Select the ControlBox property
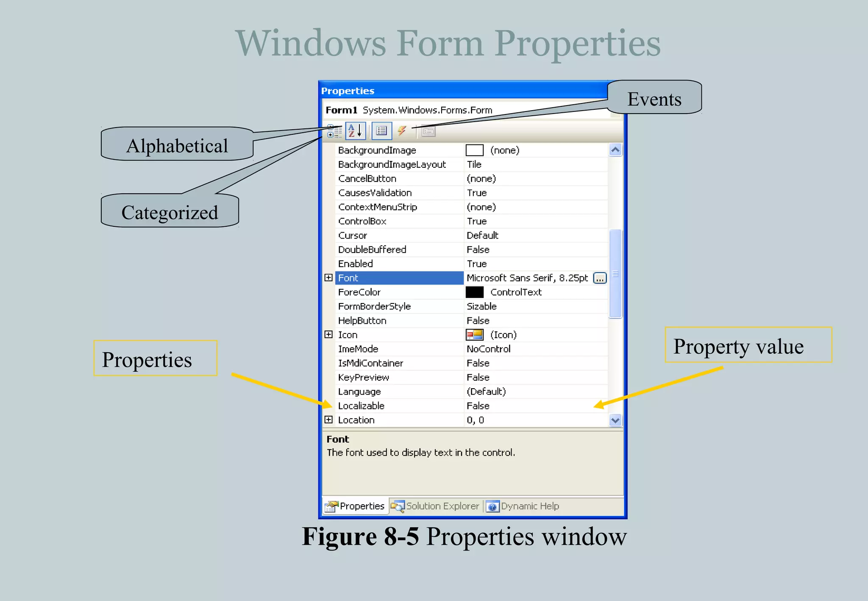Image resolution: width=868 pixels, height=601 pixels. coord(362,221)
